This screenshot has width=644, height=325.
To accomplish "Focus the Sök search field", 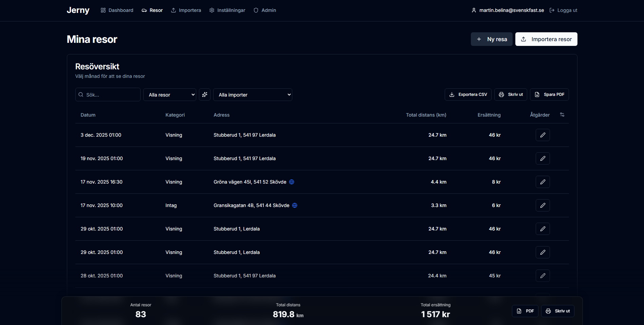I will [108, 95].
